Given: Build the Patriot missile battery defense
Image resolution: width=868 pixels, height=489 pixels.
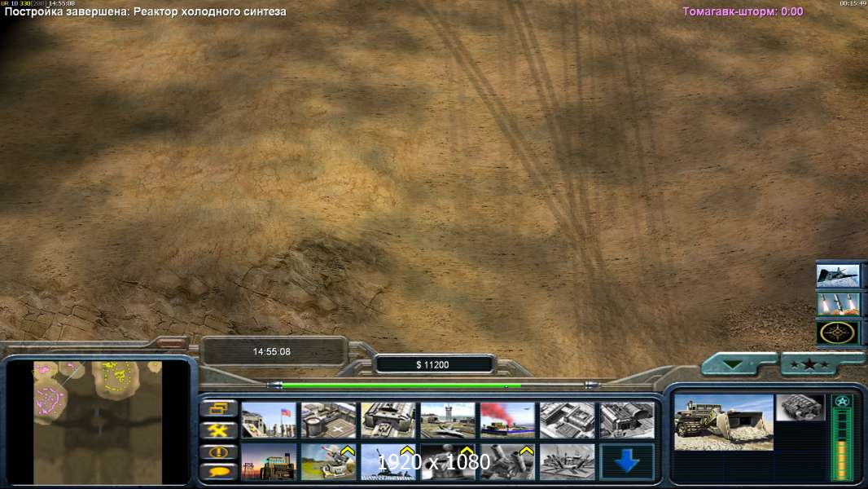Looking at the screenshot, I should (x=328, y=462).
